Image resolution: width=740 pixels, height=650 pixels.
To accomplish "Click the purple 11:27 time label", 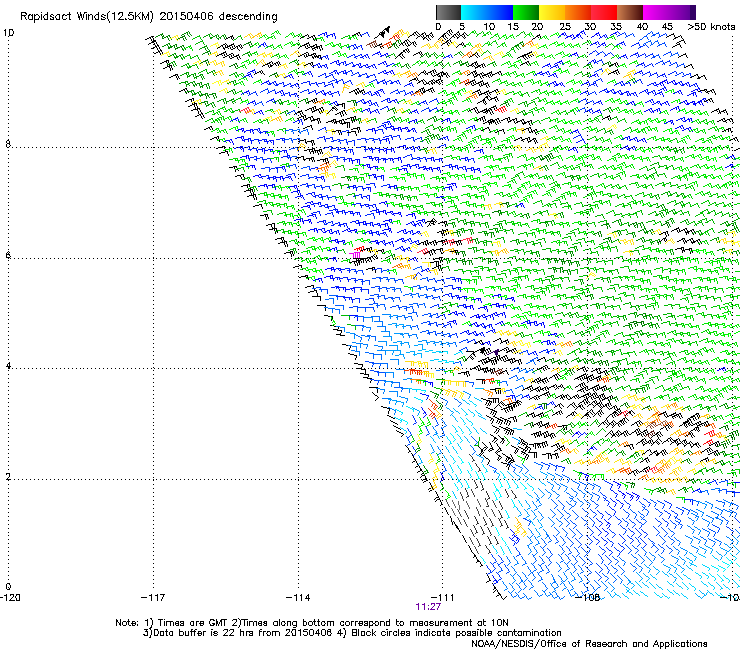I will point(428,607).
